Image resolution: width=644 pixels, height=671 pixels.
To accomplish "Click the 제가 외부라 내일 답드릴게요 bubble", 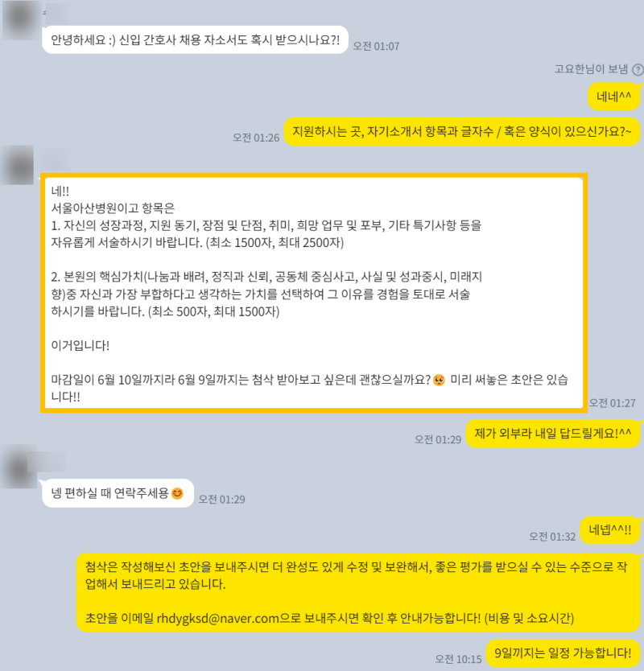I will pyautogui.click(x=553, y=434).
